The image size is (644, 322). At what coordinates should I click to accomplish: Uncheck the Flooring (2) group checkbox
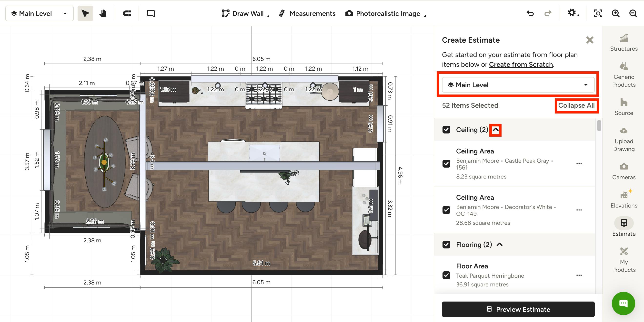click(x=446, y=245)
